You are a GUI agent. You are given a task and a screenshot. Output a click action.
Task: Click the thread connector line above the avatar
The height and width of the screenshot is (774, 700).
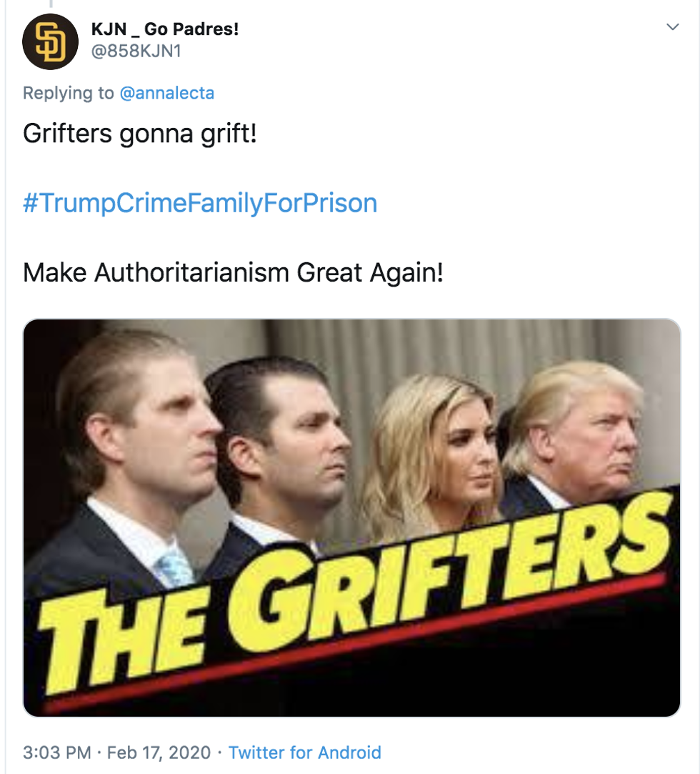tap(50, 4)
